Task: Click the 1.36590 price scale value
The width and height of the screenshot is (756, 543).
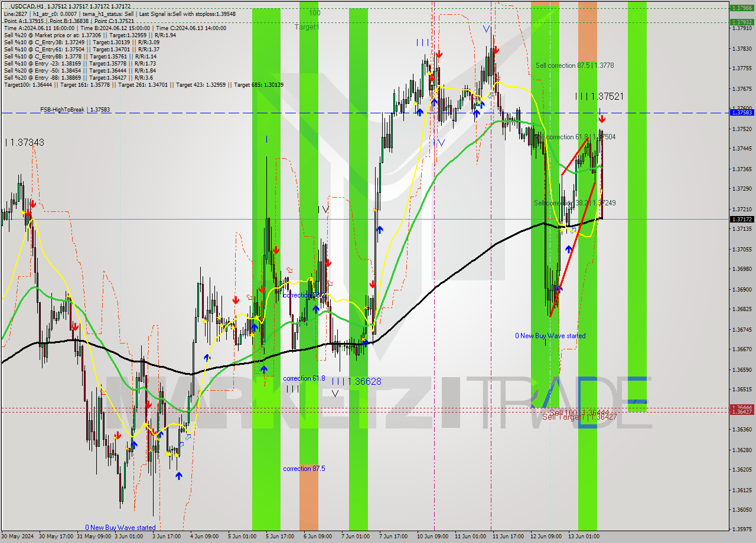Action: (x=741, y=370)
